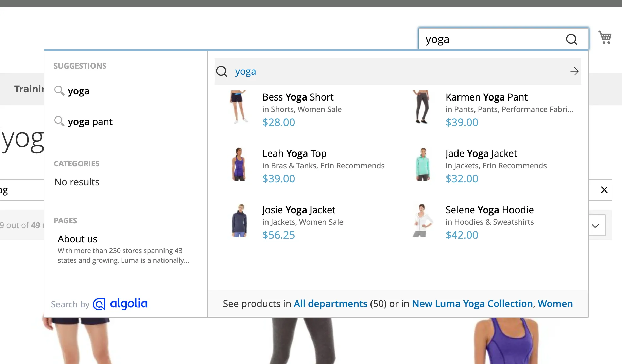Open the New Luma Yoga Collection

point(472,304)
